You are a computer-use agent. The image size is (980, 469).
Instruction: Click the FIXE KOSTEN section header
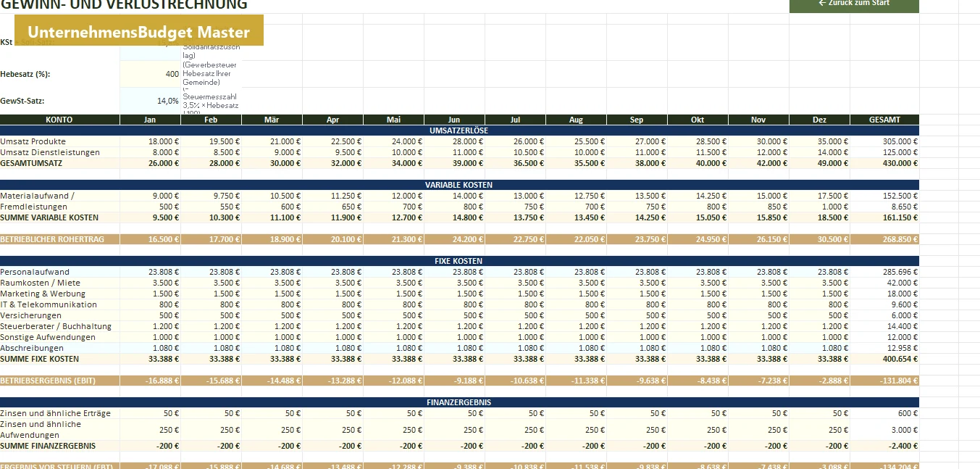tap(459, 261)
